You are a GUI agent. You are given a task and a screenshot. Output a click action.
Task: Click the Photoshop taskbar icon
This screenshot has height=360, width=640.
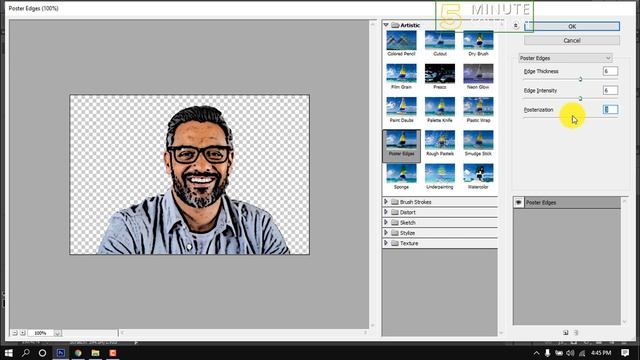(x=60, y=353)
